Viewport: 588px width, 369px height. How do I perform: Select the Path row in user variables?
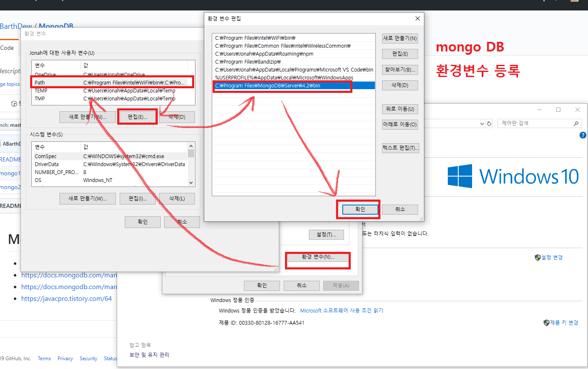point(113,82)
